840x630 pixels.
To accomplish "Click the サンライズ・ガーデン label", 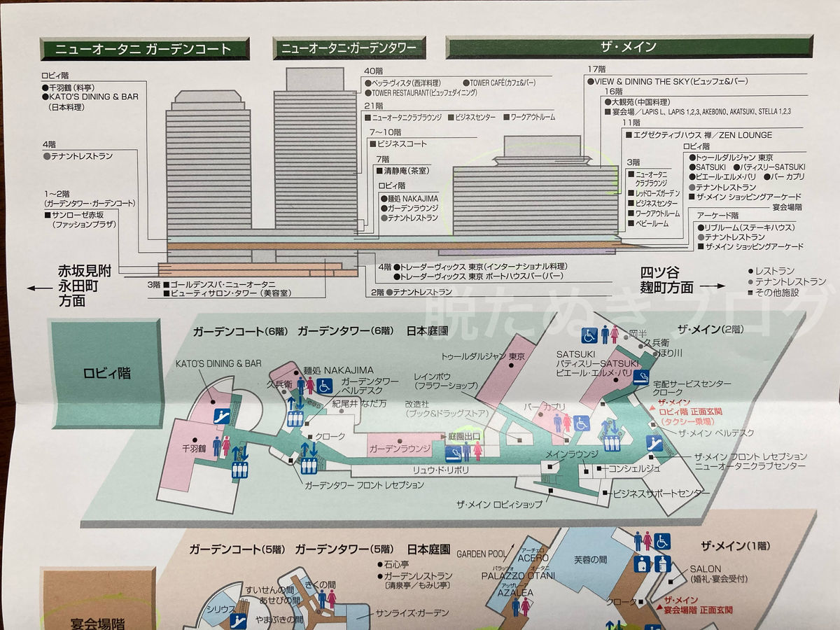I will [x=412, y=613].
